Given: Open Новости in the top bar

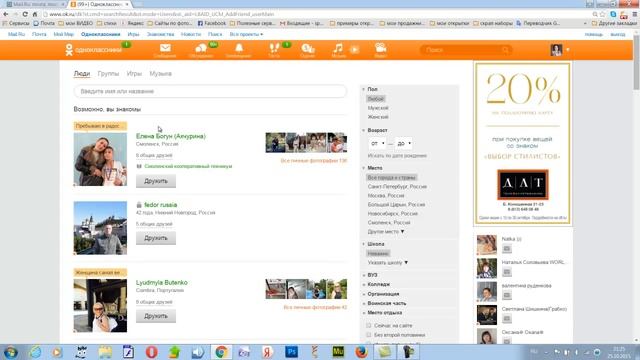Looking at the screenshot, I should click(191, 34).
